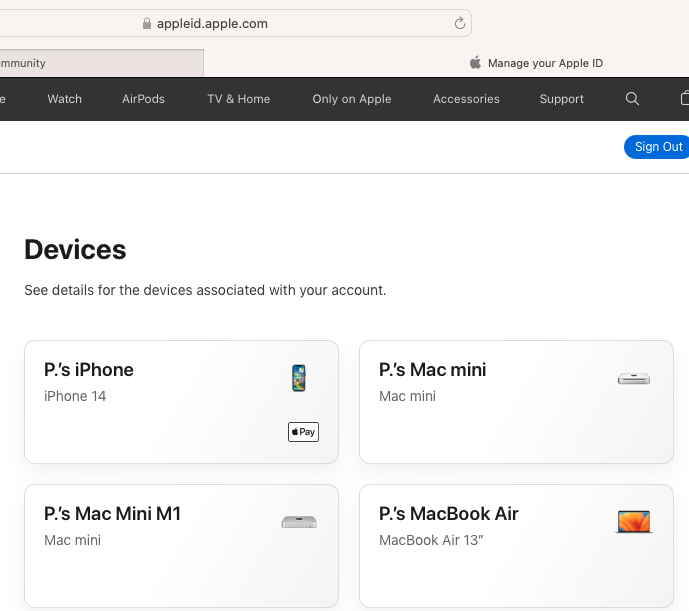
Task: Open the shopping bag icon in nav bar
Action: [x=685, y=98]
